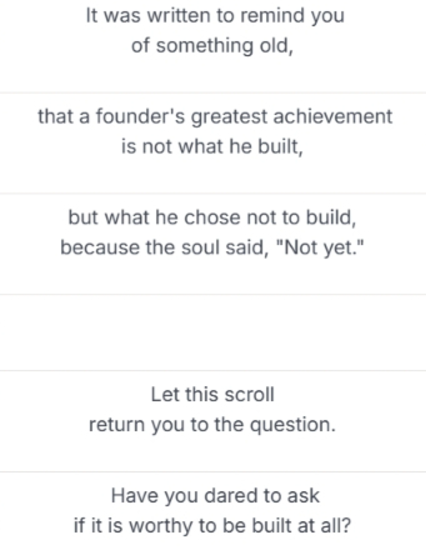Click the word "question."
Viewport: 426px width, 551px height.
tap(293, 425)
